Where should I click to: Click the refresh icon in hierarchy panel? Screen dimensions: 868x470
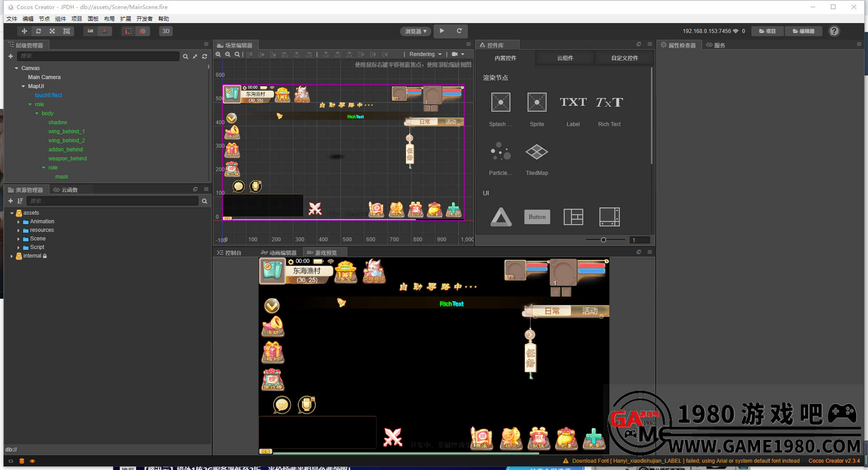[204, 56]
